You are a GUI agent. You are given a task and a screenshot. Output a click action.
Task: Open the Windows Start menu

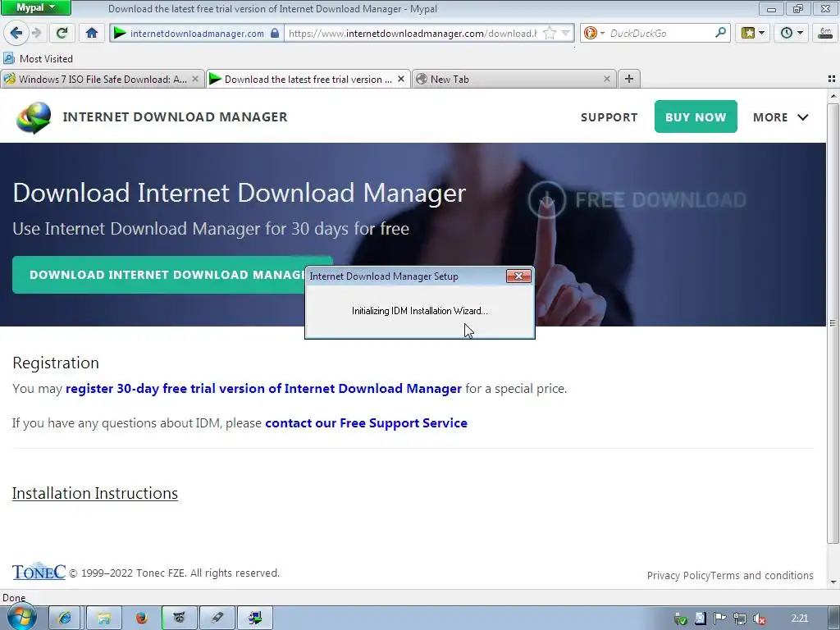click(21, 618)
